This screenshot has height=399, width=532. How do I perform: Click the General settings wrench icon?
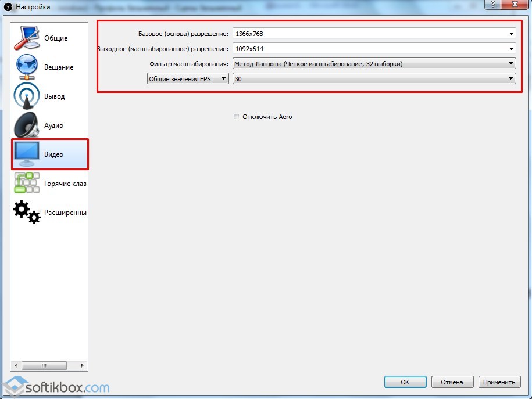click(x=27, y=38)
